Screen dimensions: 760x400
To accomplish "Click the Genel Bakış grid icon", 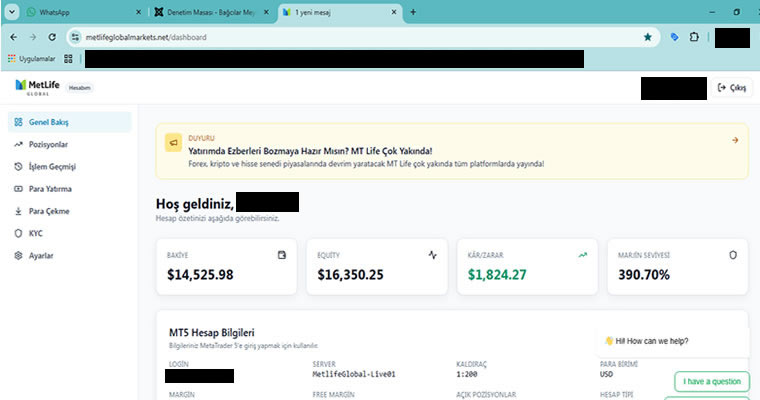I will pyautogui.click(x=18, y=122).
